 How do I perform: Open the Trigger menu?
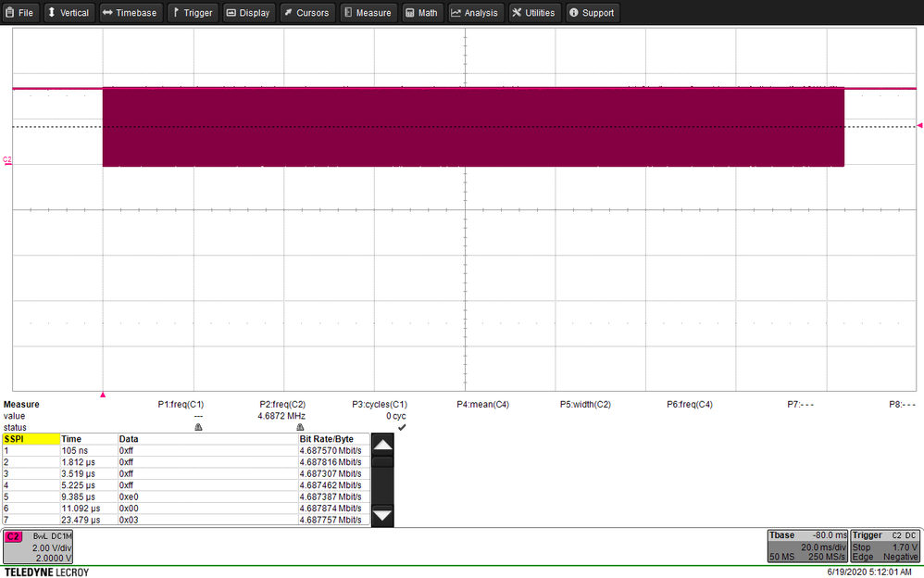pos(193,12)
